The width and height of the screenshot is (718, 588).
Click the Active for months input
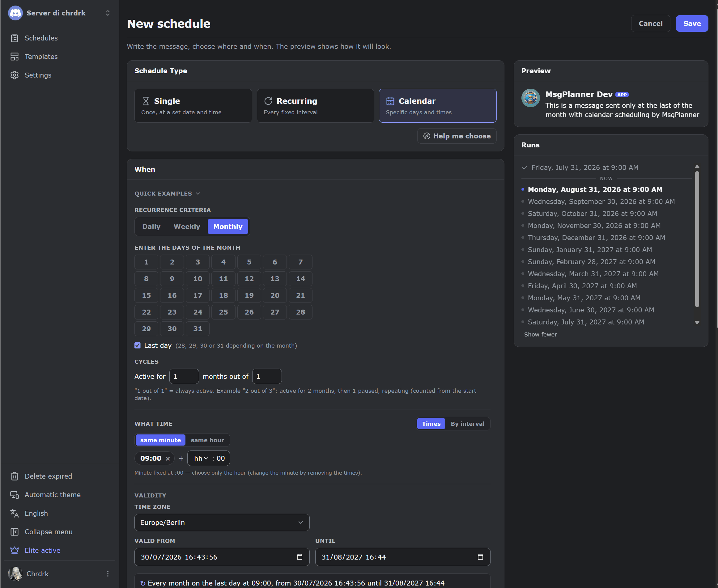point(184,376)
